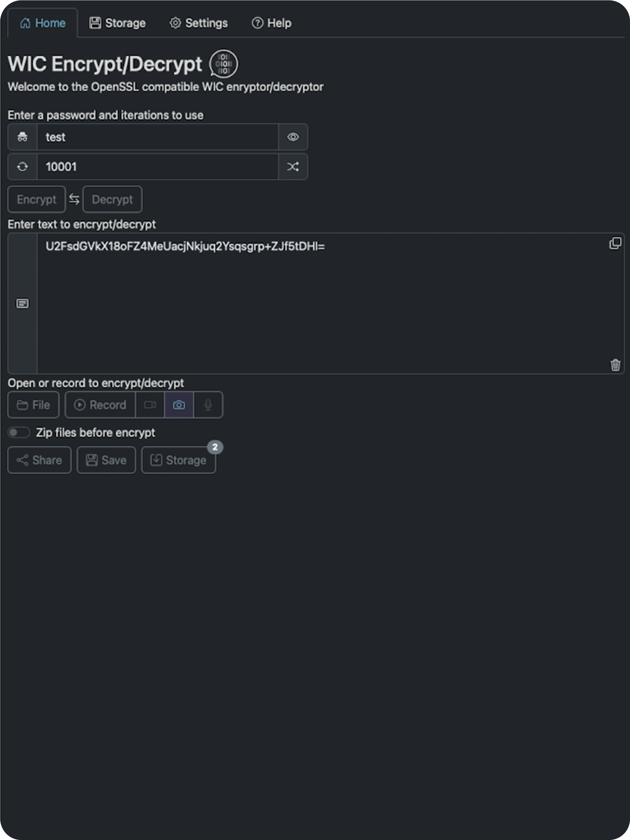Open the Storage button with badge 2
This screenshot has height=840, width=630.
[x=179, y=460]
